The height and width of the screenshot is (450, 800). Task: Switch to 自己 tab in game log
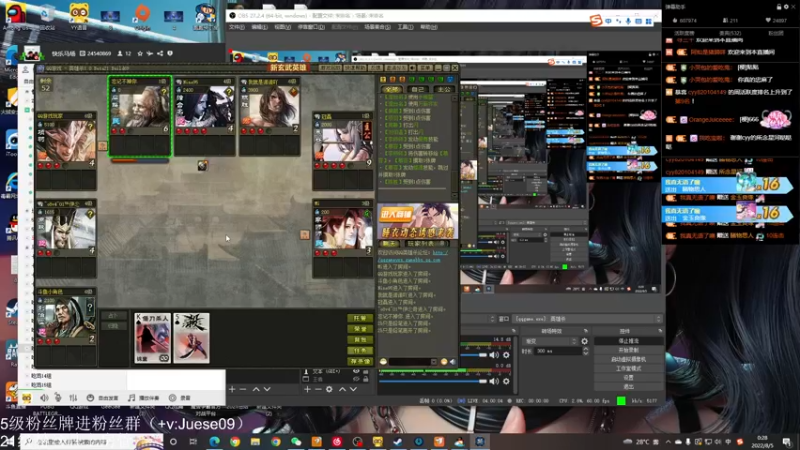pos(417,89)
